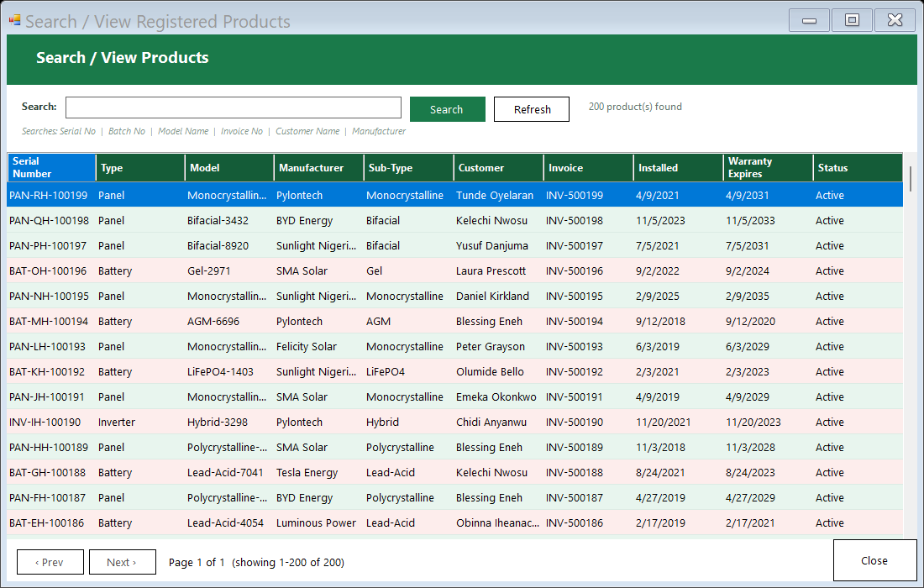Click the Search text input field
Image resolution: width=924 pixels, height=588 pixels.
(234, 108)
